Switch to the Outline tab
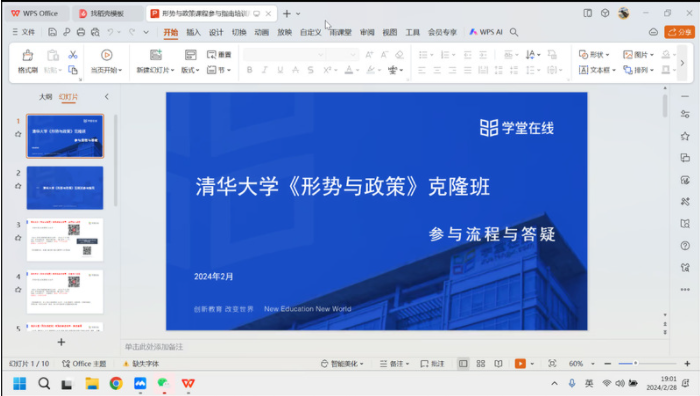The height and width of the screenshot is (396, 700). tap(46, 96)
